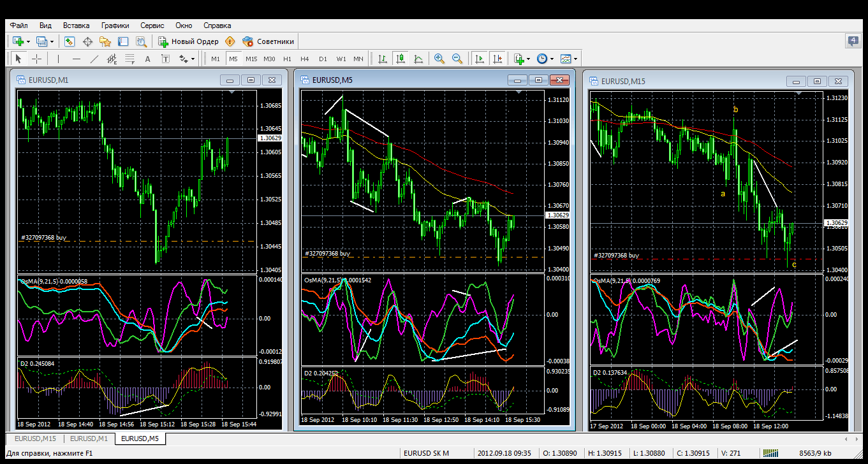Select the EURUSD,M5 bottom tab
The width and height of the screenshot is (868, 464).
(140, 439)
